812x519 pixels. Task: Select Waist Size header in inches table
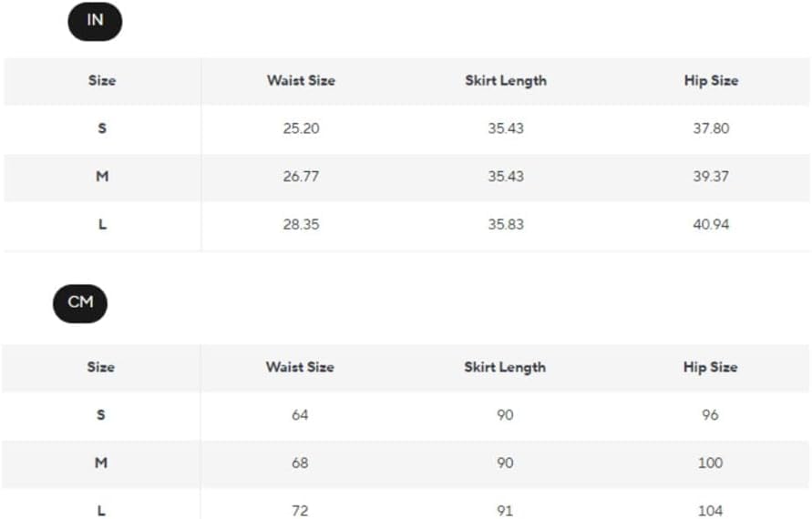(301, 80)
